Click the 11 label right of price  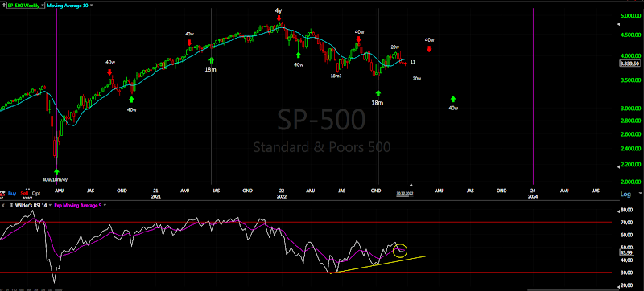pyautogui.click(x=413, y=62)
